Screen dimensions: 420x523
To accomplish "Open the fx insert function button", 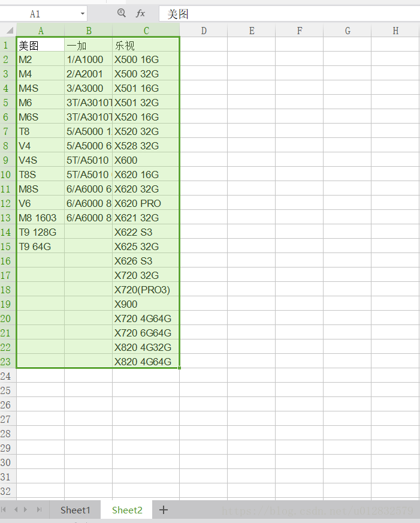I will click(x=140, y=14).
